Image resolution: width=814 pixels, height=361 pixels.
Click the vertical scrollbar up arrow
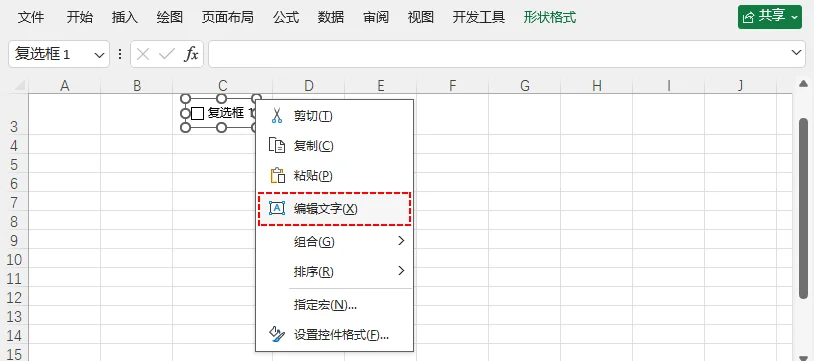803,83
